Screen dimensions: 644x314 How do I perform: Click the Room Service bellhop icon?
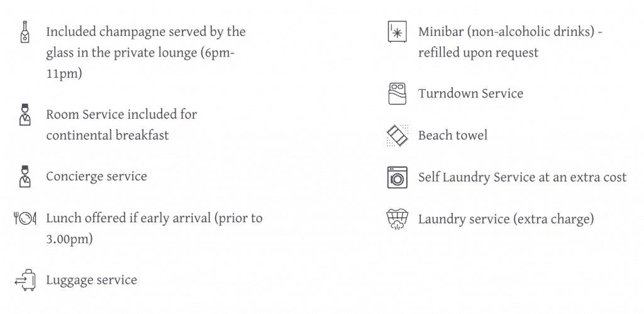click(25, 114)
